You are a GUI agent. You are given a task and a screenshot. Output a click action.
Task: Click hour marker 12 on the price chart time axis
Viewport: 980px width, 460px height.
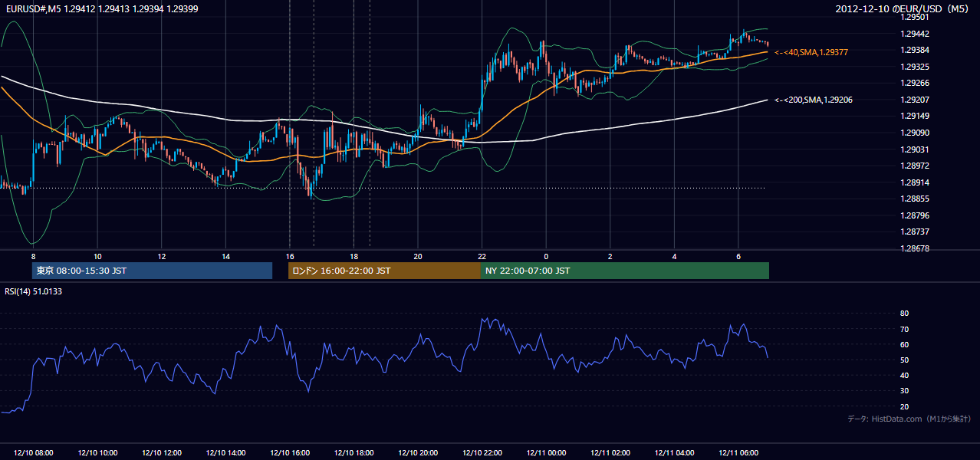tap(161, 256)
